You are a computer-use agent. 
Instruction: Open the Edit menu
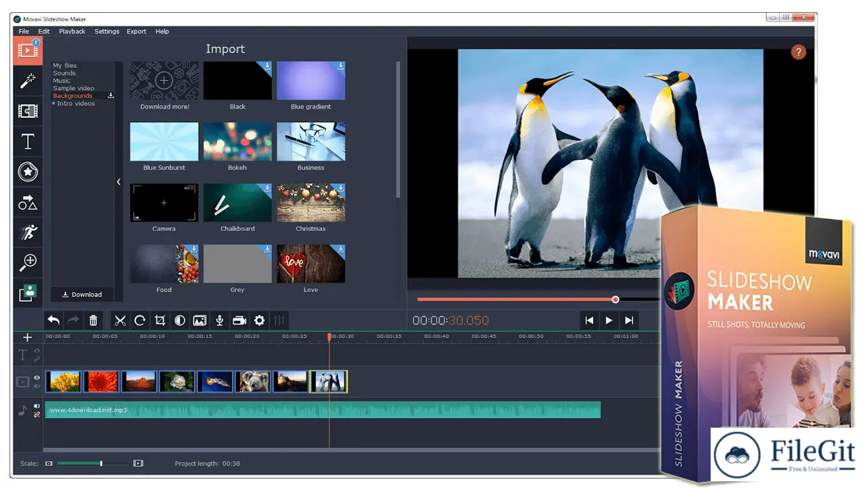[x=44, y=31]
